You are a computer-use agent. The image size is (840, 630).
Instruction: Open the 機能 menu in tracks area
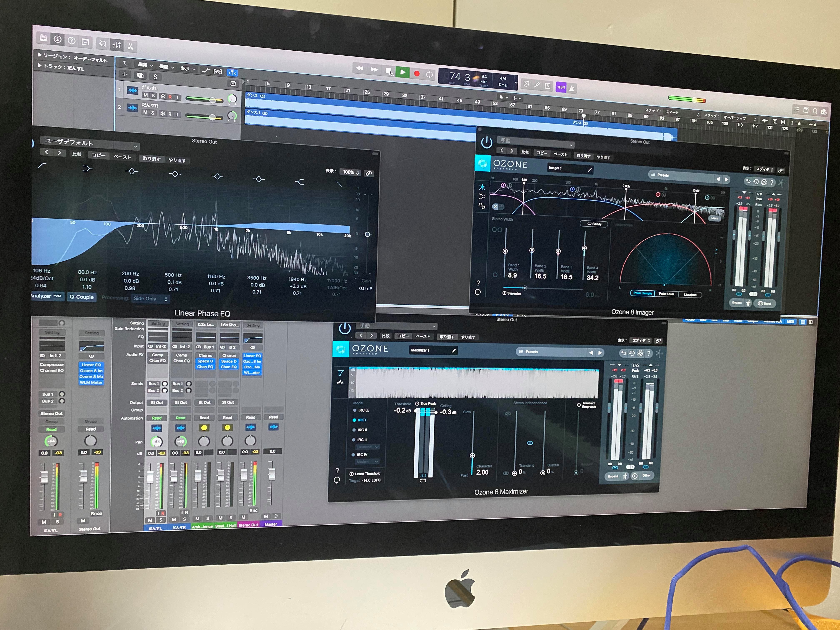[x=166, y=67]
